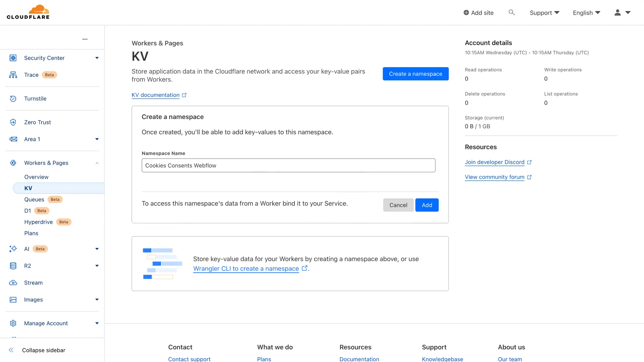This screenshot has width=644, height=362.
Task: Collapse the Workers & Pages section arrow
Action: 97,163
